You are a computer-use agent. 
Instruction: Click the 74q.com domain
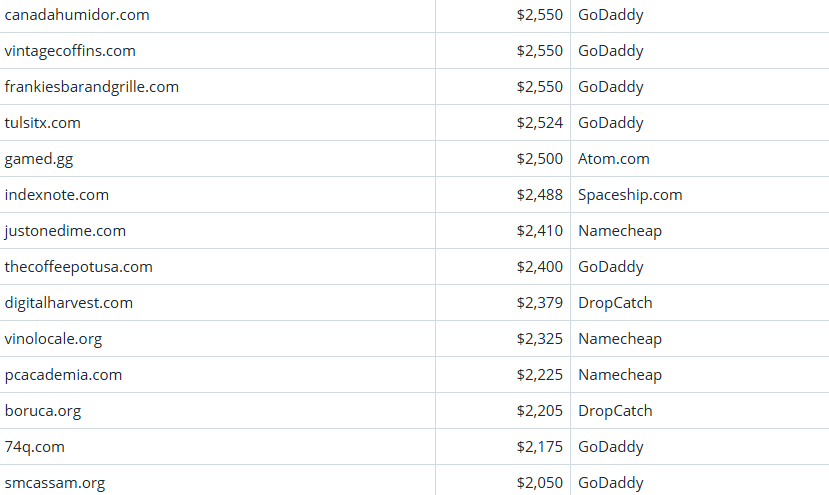(x=34, y=447)
